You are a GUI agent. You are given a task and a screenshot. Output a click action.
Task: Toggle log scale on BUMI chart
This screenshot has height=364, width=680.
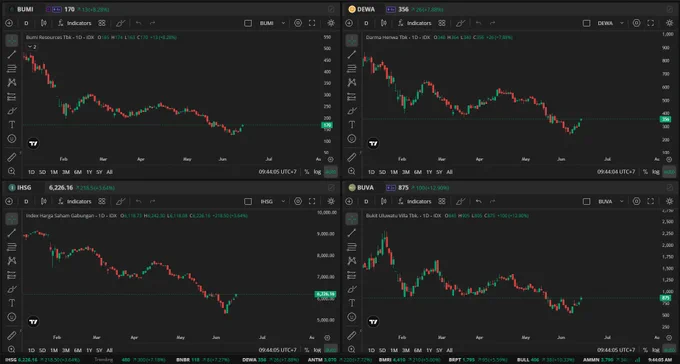click(317, 172)
